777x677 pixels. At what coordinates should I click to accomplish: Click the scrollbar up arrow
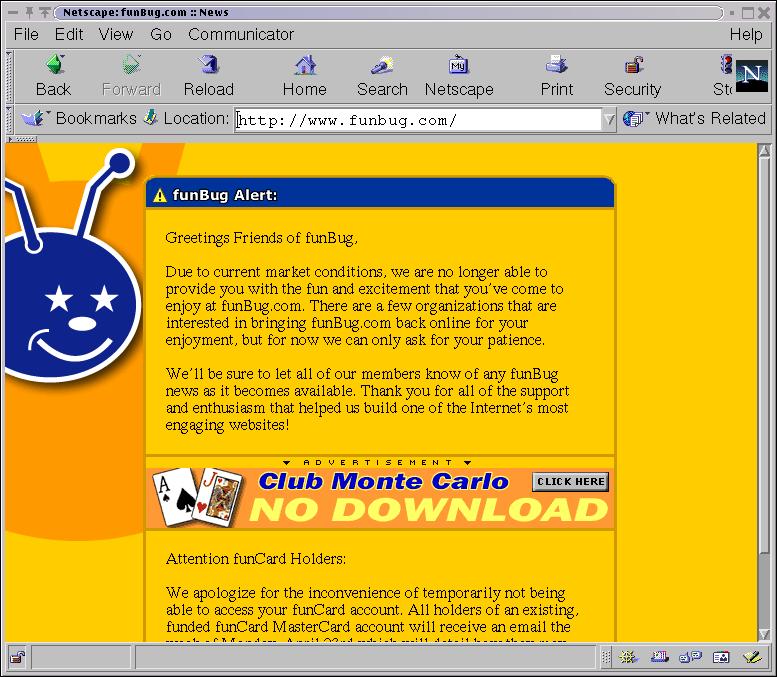[765, 151]
